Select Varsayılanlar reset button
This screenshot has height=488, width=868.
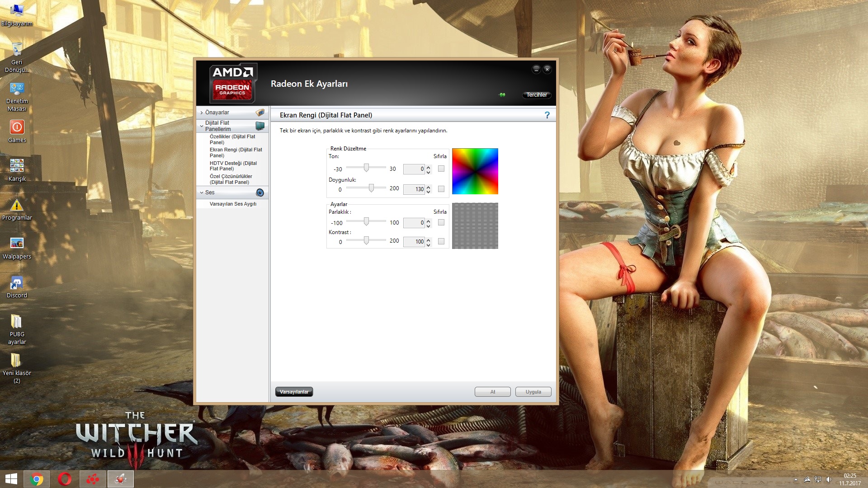[x=294, y=391]
